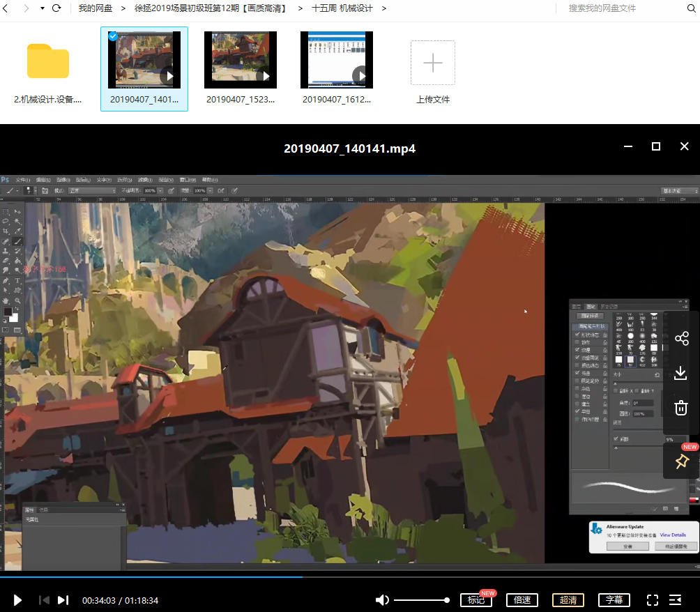The width and height of the screenshot is (700, 612).
Task: Select the 20190407_1401 video thumbnail
Action: point(144,60)
